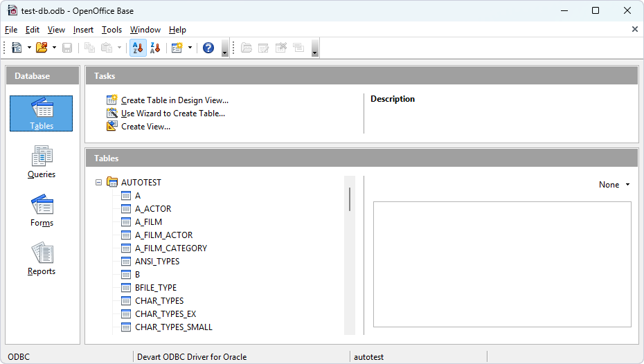Close the document using menu bar X

point(634,29)
